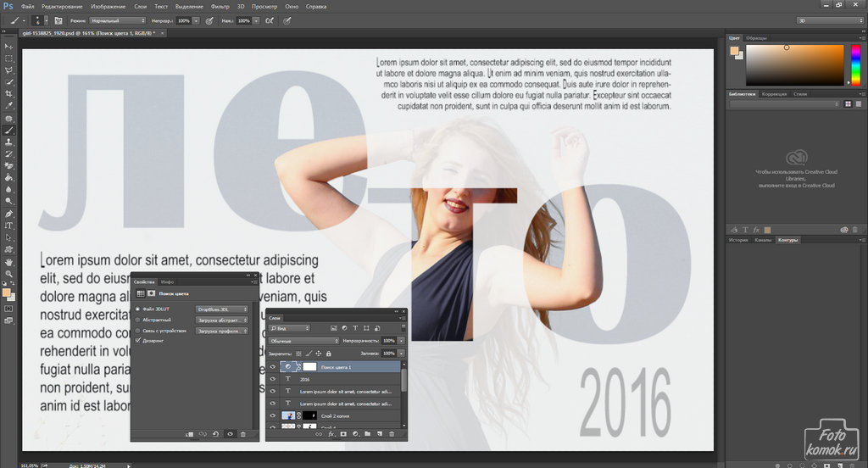Select the Rectangular Marquee tool
This screenshot has height=468, width=868.
(8, 58)
